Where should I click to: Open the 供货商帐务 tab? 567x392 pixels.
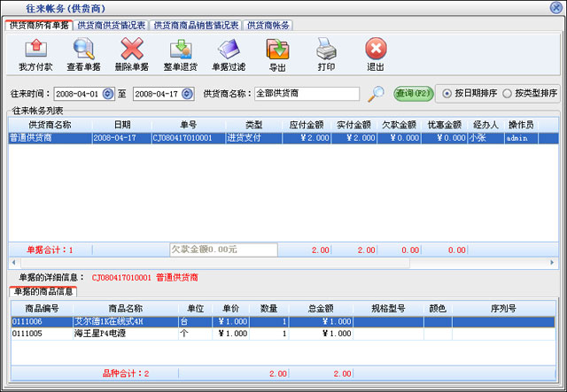pyautogui.click(x=268, y=25)
